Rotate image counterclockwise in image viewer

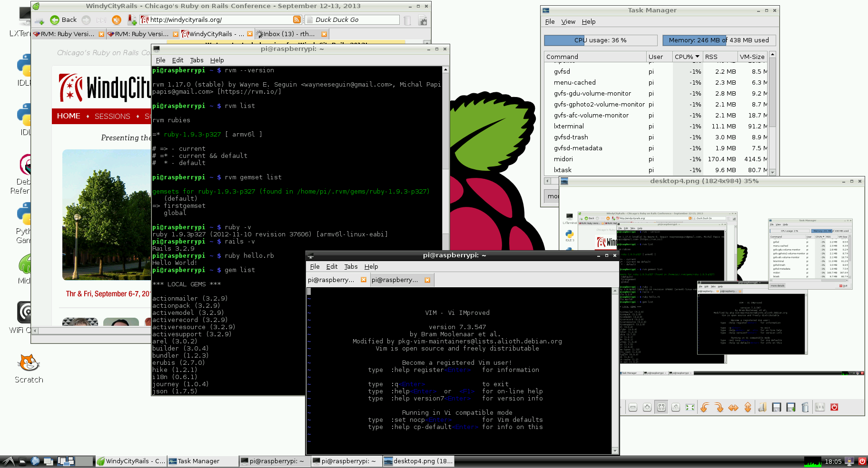point(705,407)
